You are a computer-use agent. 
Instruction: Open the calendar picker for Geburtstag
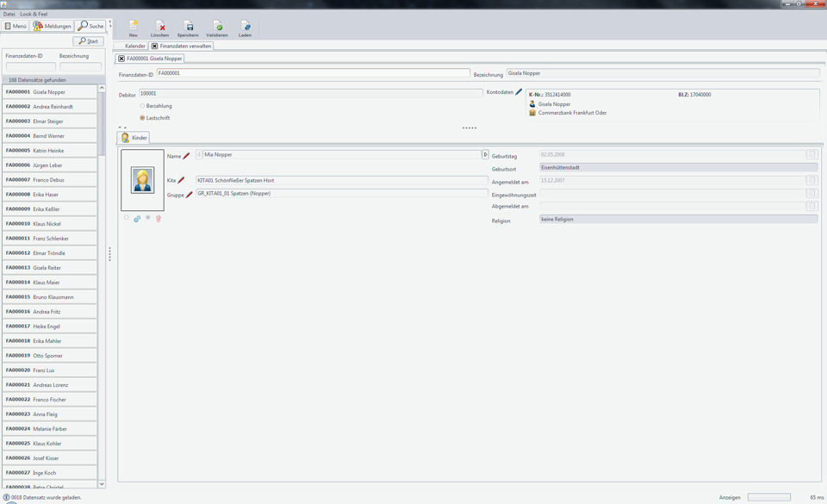(x=811, y=154)
